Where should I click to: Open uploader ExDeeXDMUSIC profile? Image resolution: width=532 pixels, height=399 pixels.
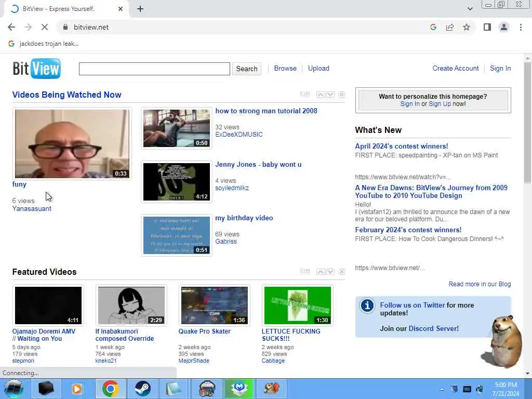239,135
